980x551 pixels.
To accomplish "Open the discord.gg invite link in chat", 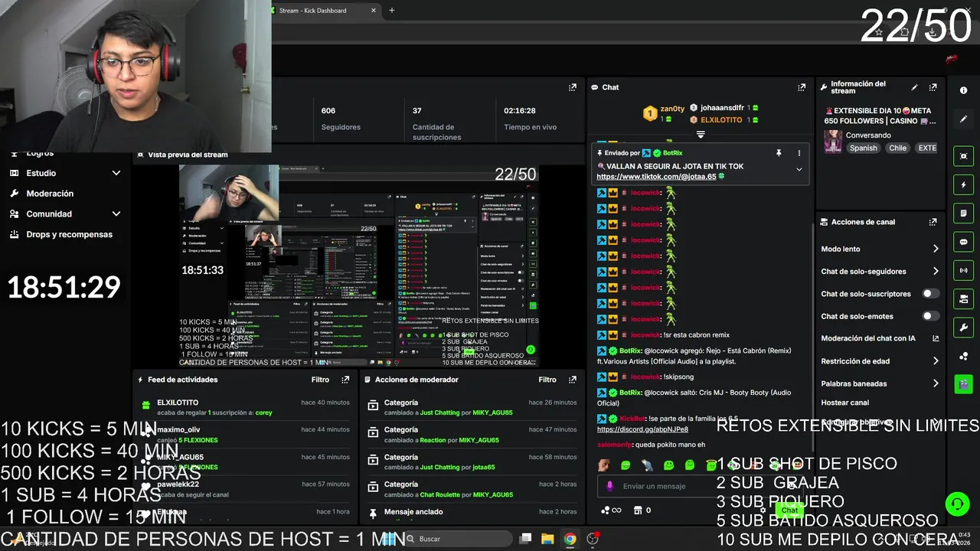I will tap(642, 429).
